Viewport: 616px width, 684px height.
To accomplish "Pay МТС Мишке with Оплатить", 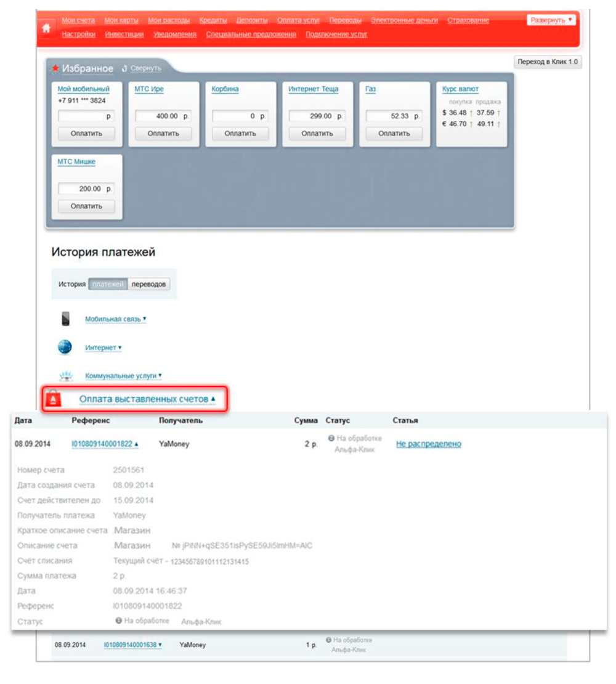I will (86, 206).
